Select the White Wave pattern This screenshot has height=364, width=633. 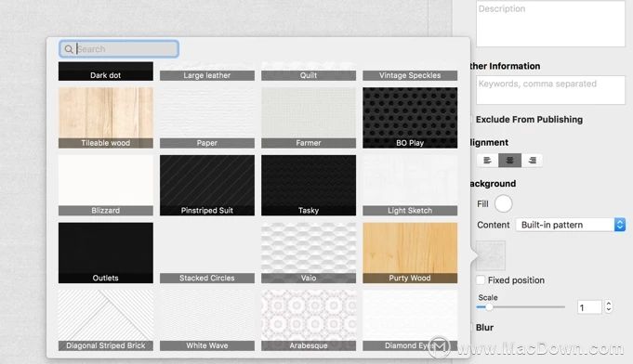(x=207, y=320)
